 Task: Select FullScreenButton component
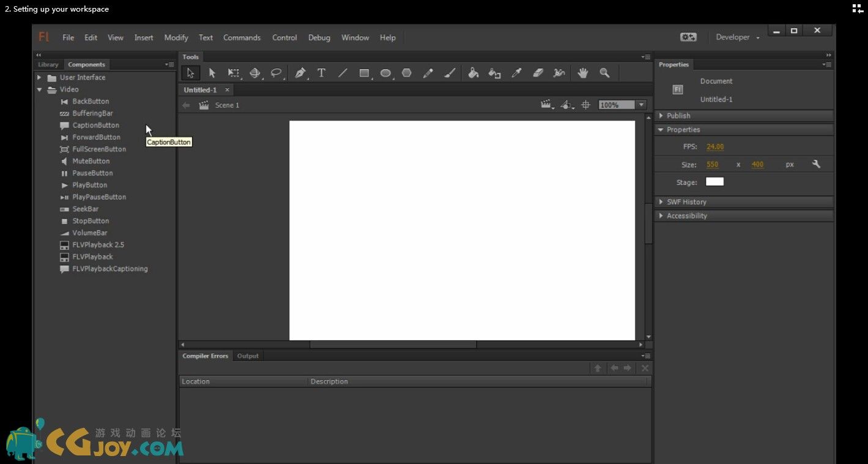[99, 149]
